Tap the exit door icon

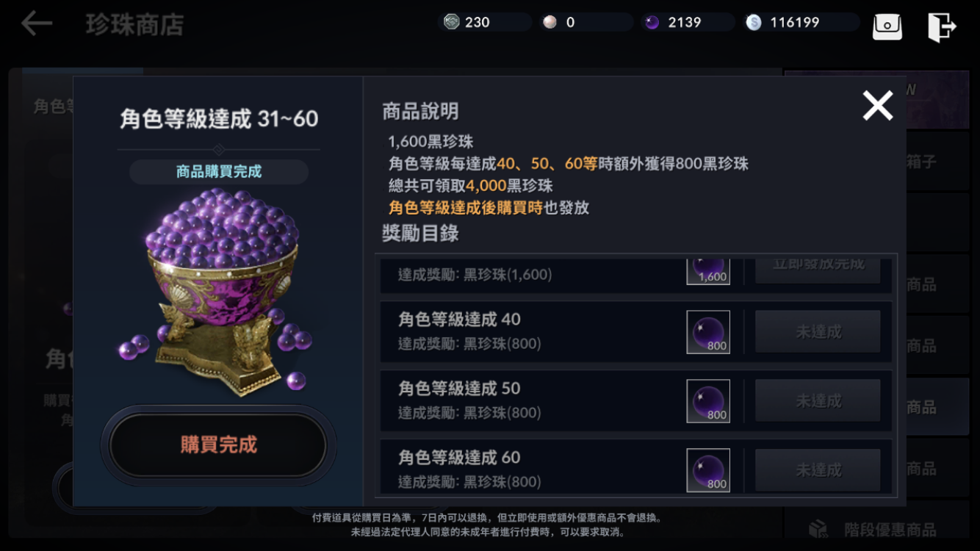point(942,26)
